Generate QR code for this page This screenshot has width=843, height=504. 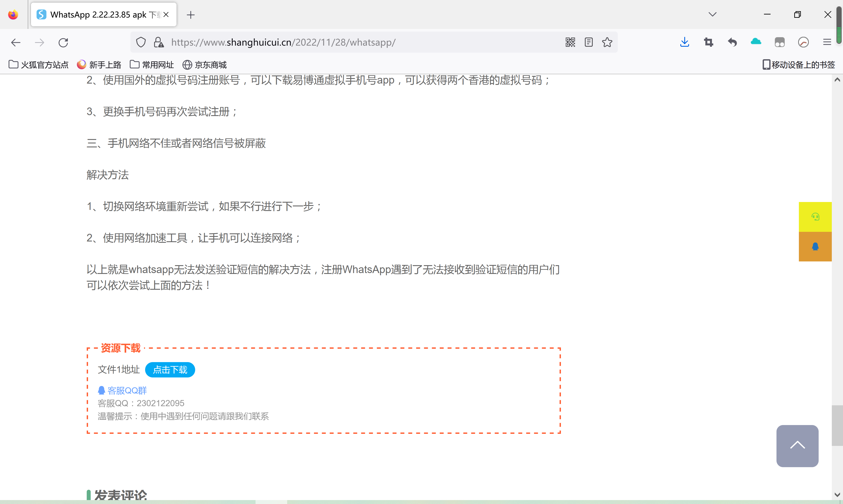570,43
